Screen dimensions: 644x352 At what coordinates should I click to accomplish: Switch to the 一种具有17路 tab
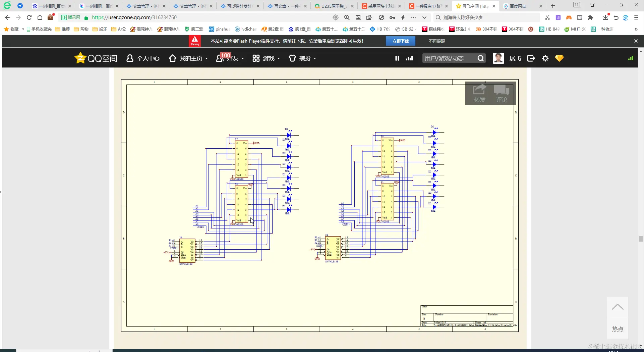pyautogui.click(x=428, y=6)
